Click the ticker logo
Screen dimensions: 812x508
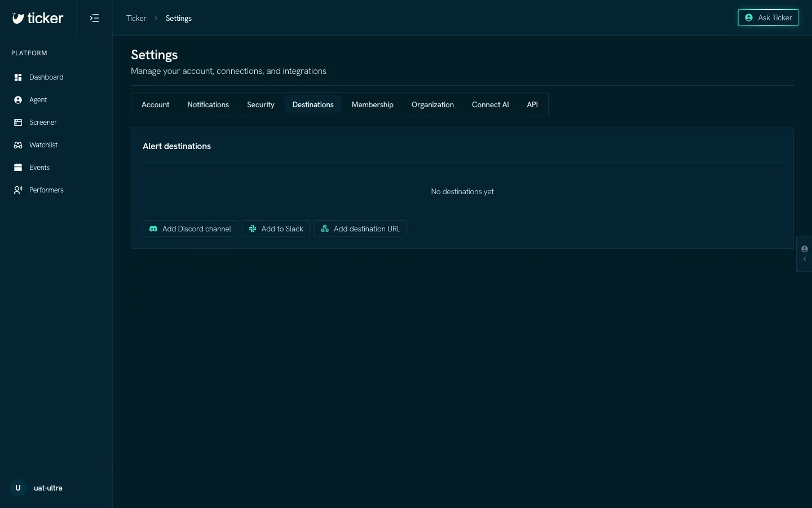coord(38,18)
